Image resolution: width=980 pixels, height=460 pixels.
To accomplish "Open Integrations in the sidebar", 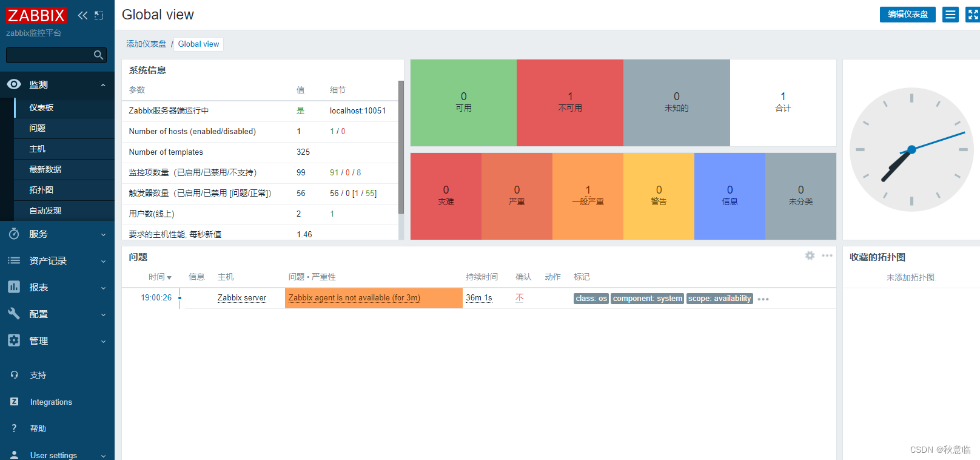I will (x=51, y=402).
